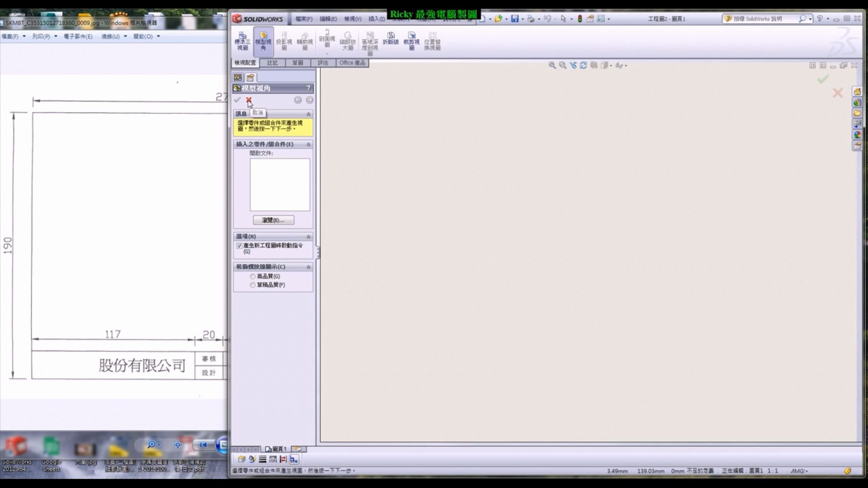
Task: Collapse 插入之零件/組合件 section
Action: (308, 145)
